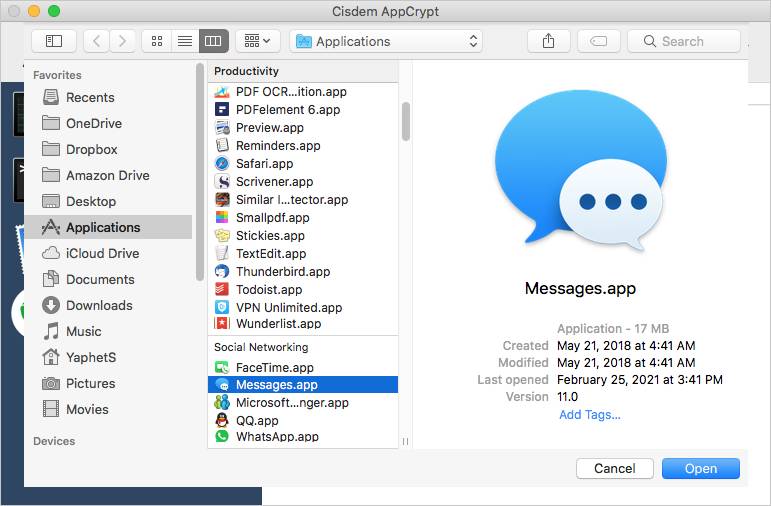This screenshot has width=771, height=506.
Task: Click the green zoom window button
Action: (x=54, y=11)
